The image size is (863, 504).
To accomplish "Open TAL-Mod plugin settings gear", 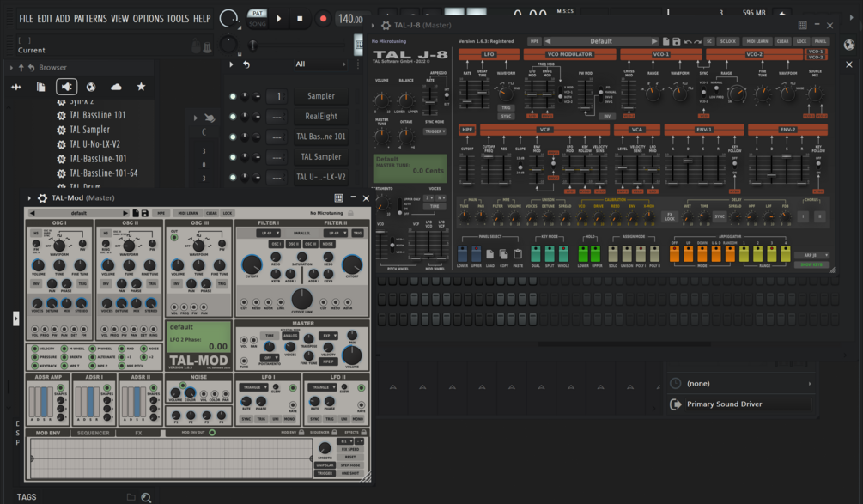I will [x=42, y=198].
